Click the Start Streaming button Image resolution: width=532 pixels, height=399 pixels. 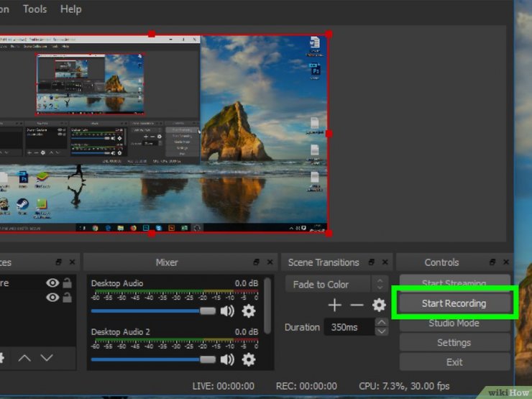tap(454, 282)
